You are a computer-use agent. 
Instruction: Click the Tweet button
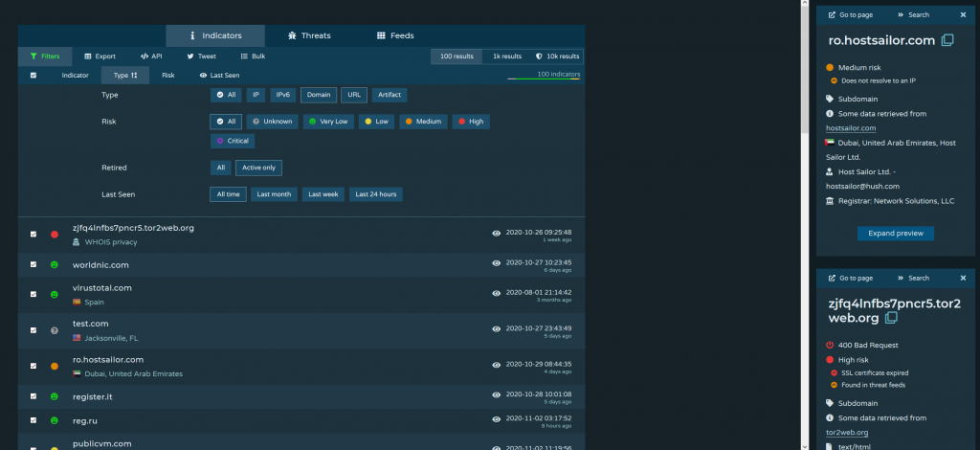point(201,56)
